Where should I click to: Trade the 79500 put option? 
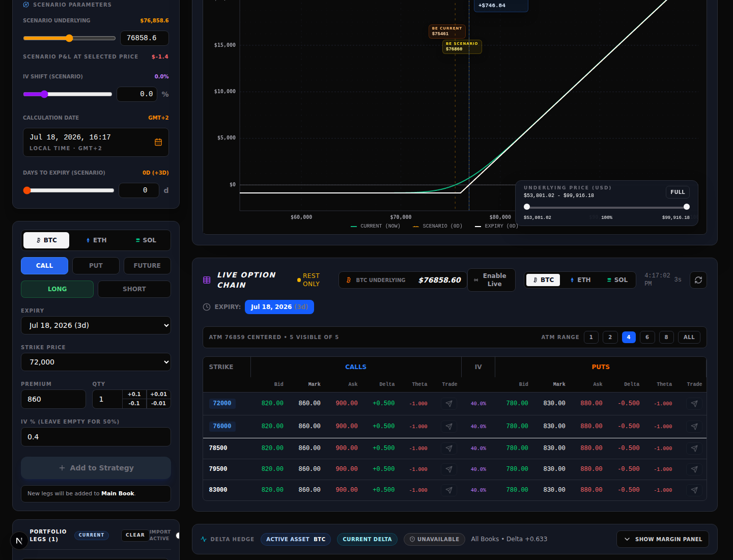point(694,469)
